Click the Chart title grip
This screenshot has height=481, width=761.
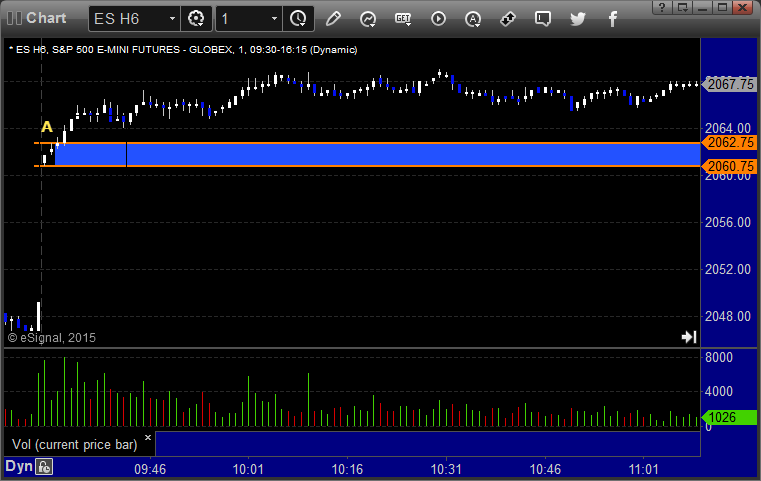14,18
